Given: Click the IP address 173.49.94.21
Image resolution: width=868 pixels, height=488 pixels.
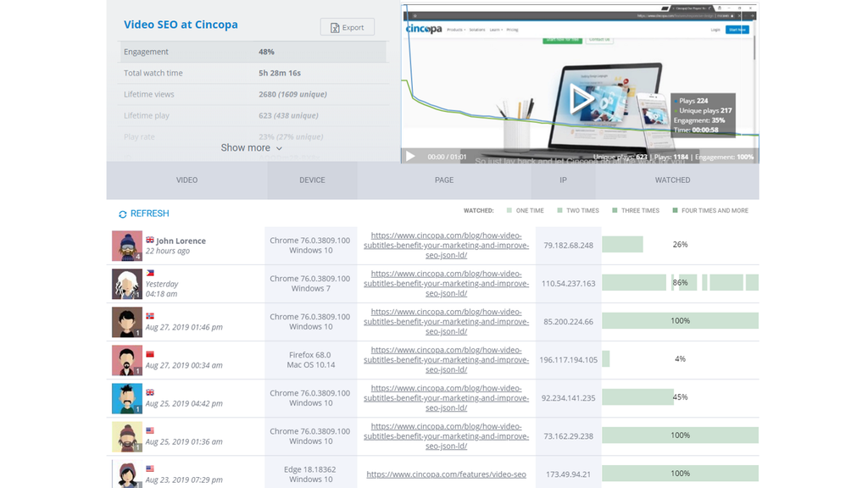Looking at the screenshot, I should pos(569,474).
